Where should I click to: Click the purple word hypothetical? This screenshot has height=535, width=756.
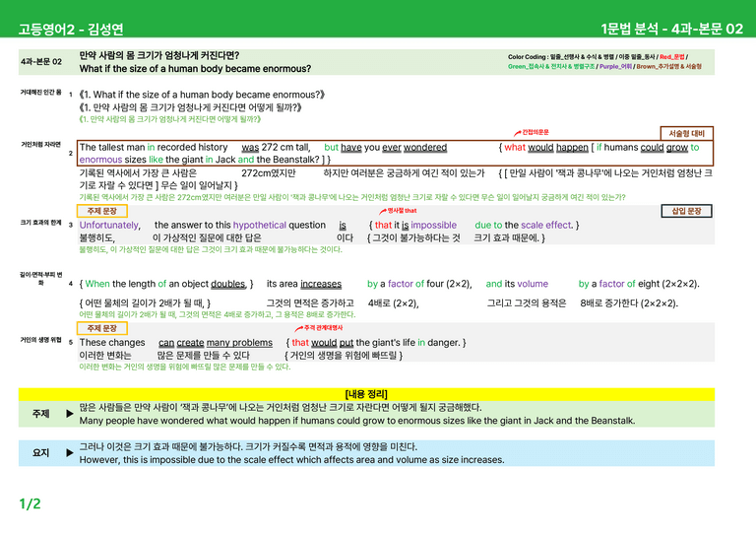tap(260, 225)
